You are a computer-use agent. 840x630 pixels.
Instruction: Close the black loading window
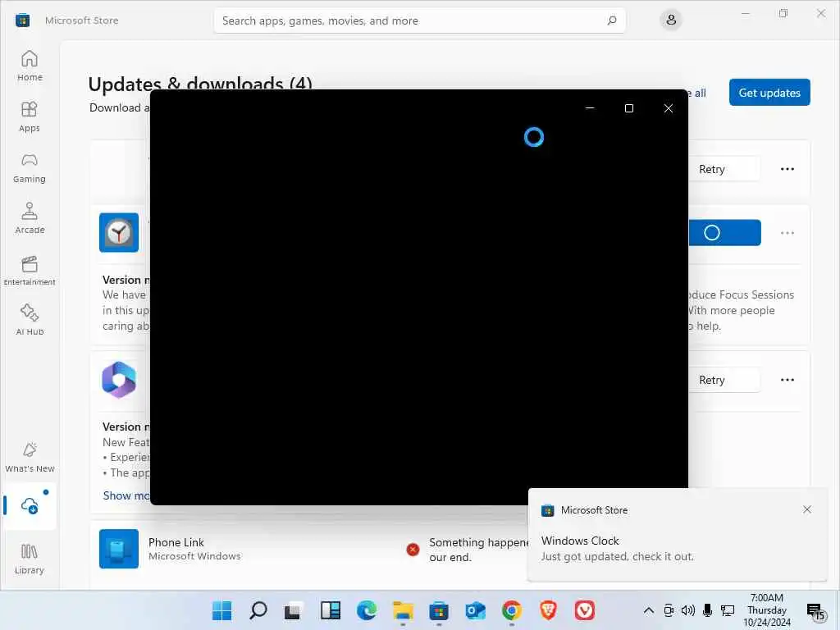tap(668, 108)
